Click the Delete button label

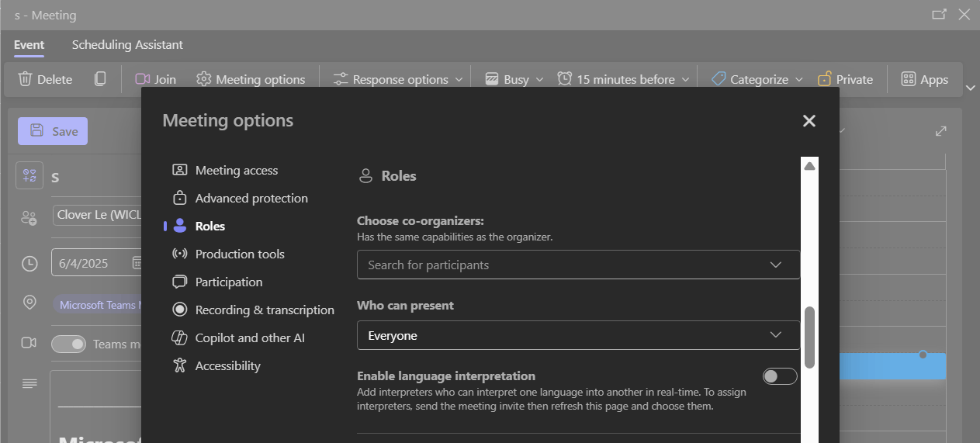coord(54,79)
